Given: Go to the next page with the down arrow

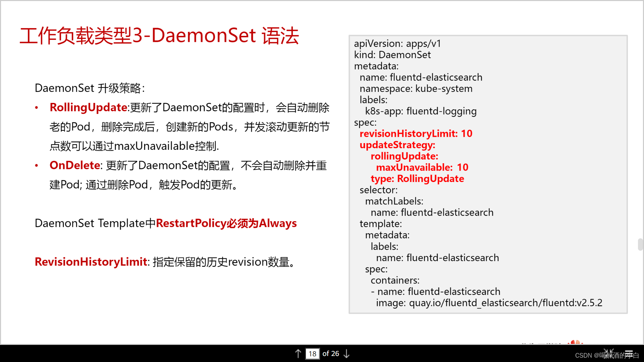Looking at the screenshot, I should [346, 354].
